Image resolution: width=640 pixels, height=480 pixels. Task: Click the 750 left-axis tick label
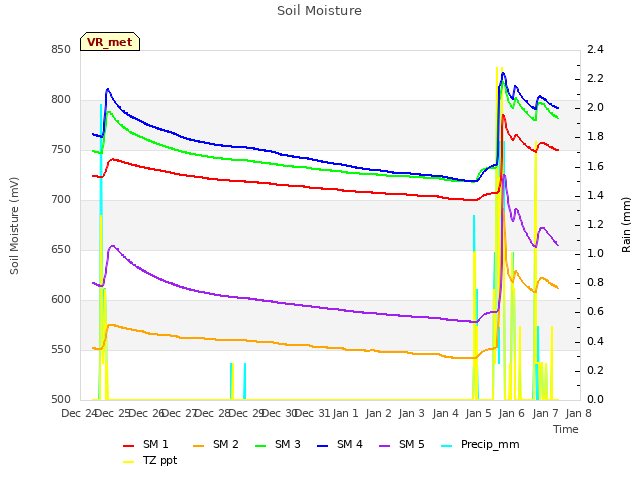pos(61,150)
